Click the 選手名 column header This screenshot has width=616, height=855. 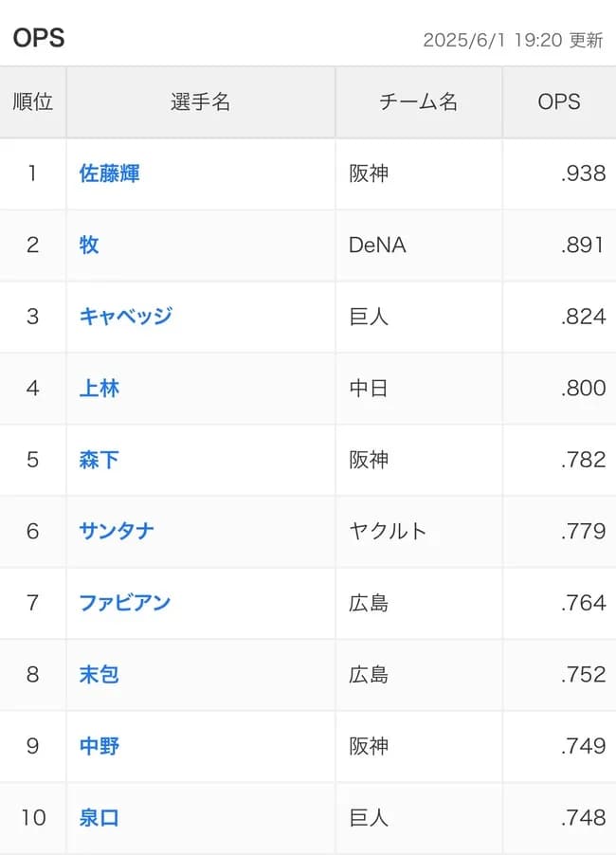tap(199, 101)
